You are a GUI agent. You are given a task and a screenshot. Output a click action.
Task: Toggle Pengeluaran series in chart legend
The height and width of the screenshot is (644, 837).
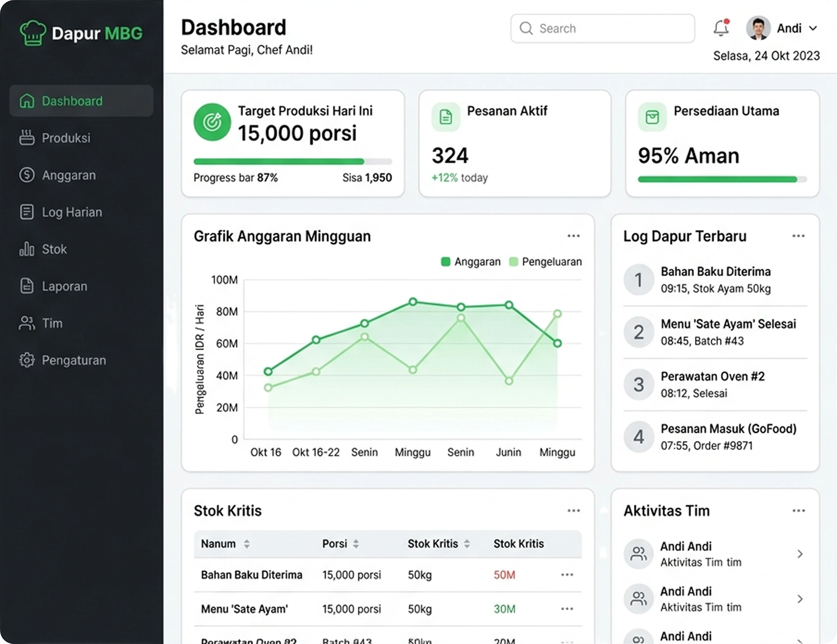(546, 262)
